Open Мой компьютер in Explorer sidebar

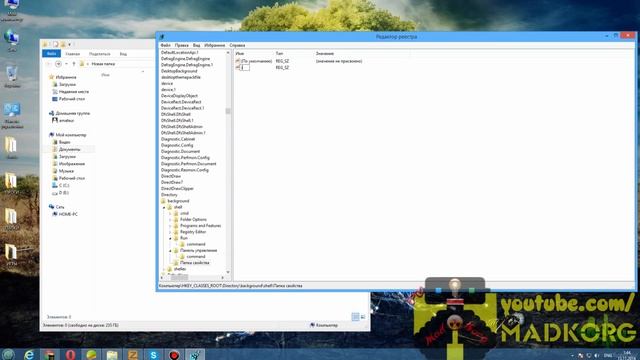(71, 135)
